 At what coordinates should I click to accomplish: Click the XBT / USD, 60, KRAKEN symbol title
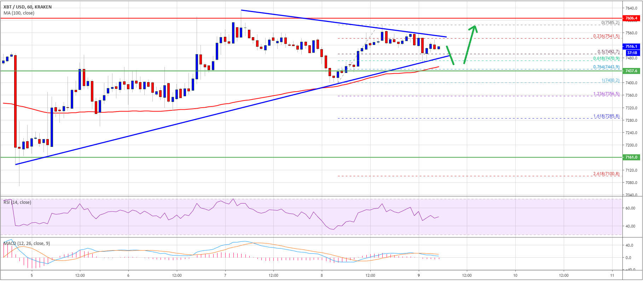coord(28,7)
